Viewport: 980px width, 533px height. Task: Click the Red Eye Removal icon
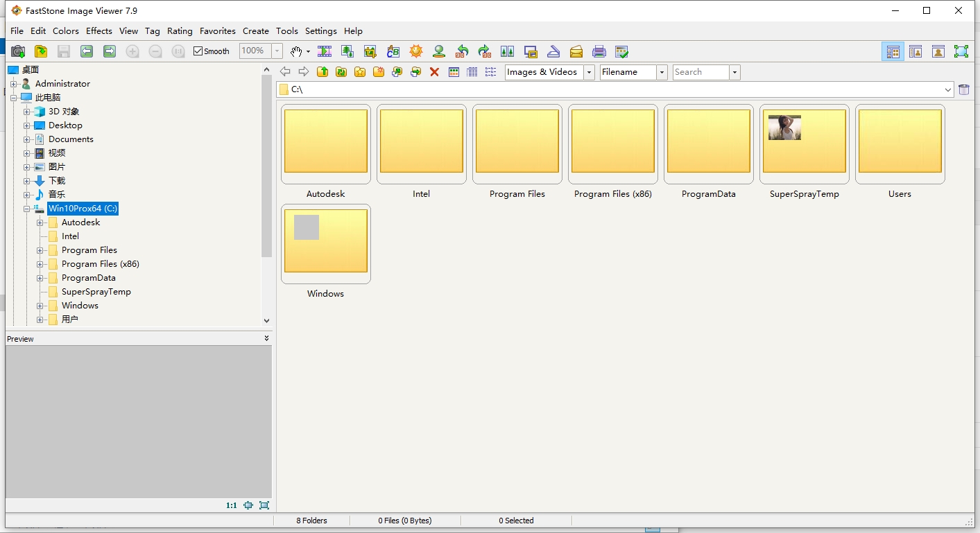[x=438, y=51]
